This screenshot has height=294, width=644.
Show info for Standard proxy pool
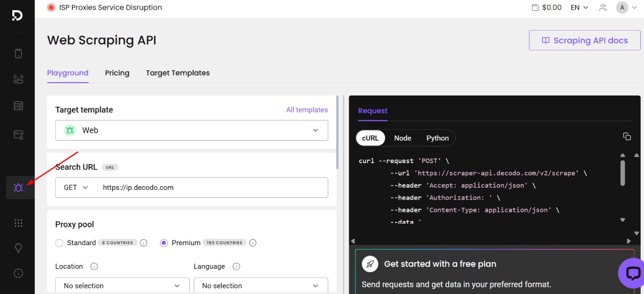tap(144, 242)
